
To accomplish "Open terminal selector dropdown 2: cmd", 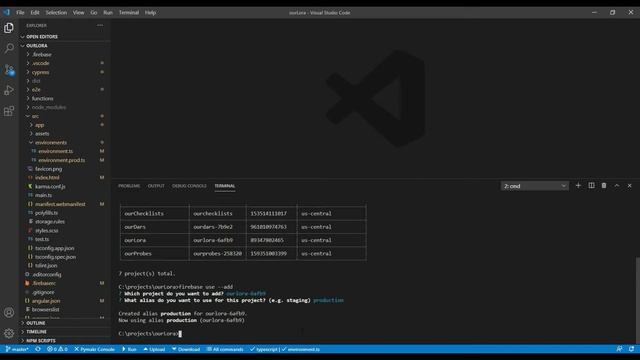I will (x=535, y=186).
